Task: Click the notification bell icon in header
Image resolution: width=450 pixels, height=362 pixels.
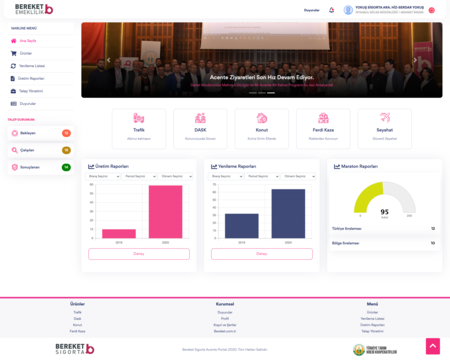Action: click(331, 10)
